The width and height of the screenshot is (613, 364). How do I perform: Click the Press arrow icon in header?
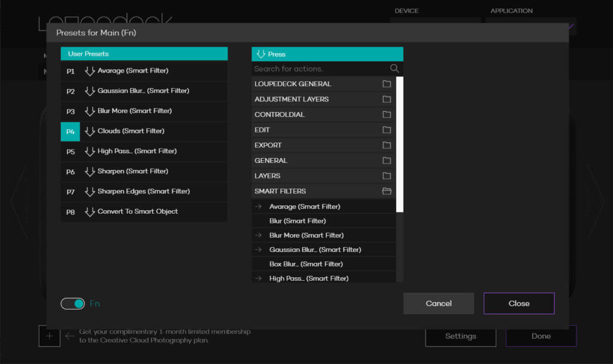coord(260,54)
